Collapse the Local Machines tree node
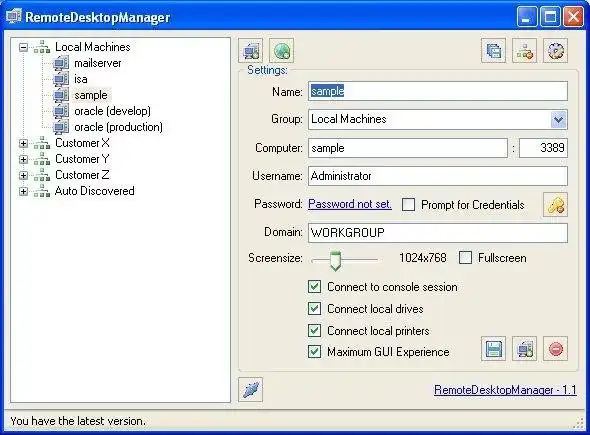This screenshot has height=435, width=590. coord(23,47)
